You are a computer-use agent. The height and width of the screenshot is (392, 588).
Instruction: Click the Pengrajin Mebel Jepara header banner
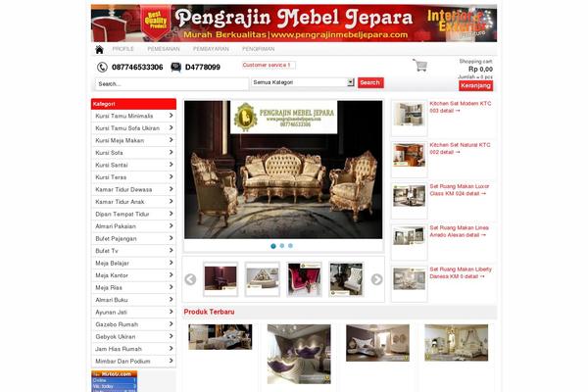click(294, 24)
